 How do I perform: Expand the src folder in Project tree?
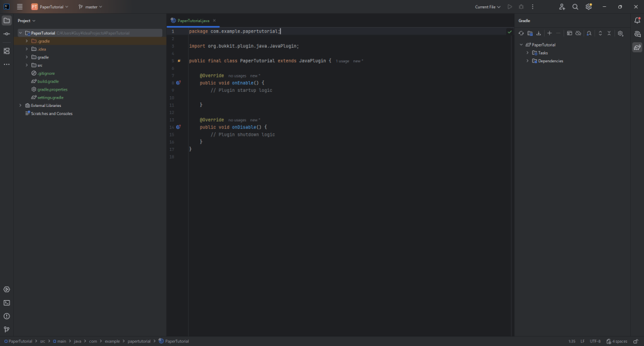(26, 65)
